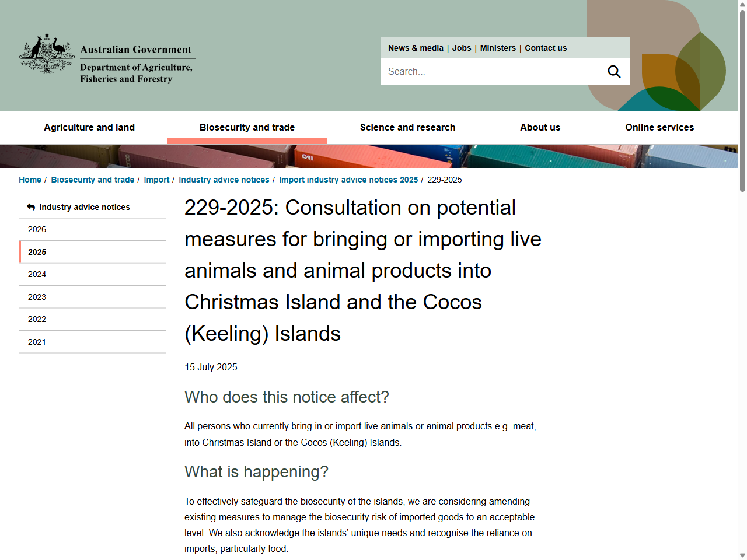The width and height of the screenshot is (747, 560).
Task: Click the vertical page scrollbar thumb
Action: coord(742,99)
